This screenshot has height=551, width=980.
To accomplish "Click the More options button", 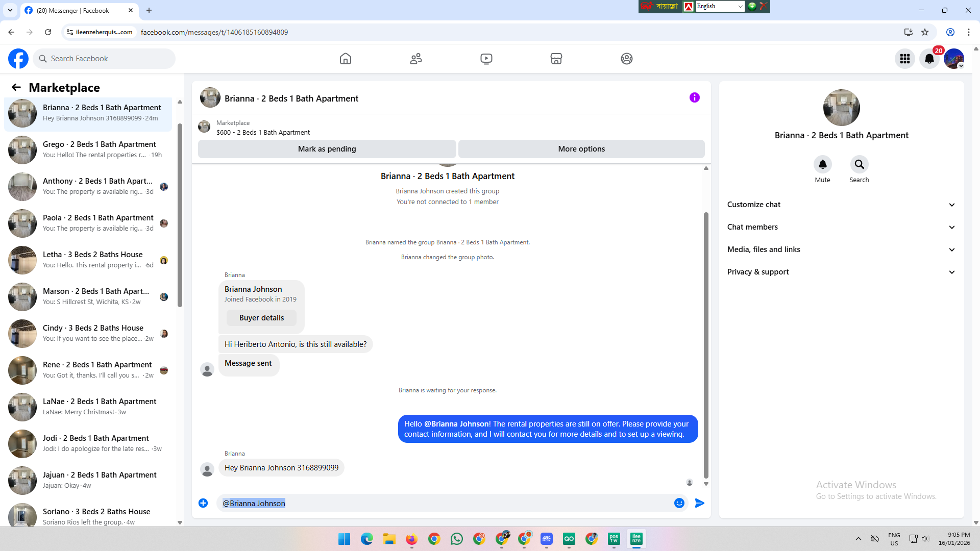I will tap(581, 149).
